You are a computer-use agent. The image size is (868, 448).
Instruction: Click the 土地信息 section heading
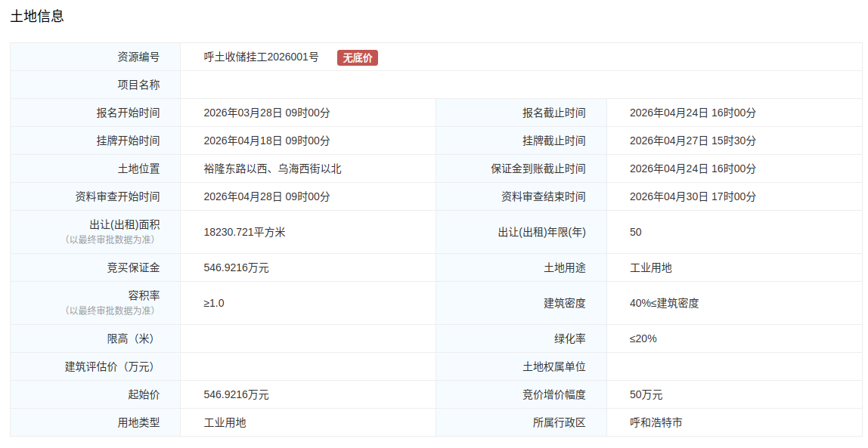coord(37,16)
